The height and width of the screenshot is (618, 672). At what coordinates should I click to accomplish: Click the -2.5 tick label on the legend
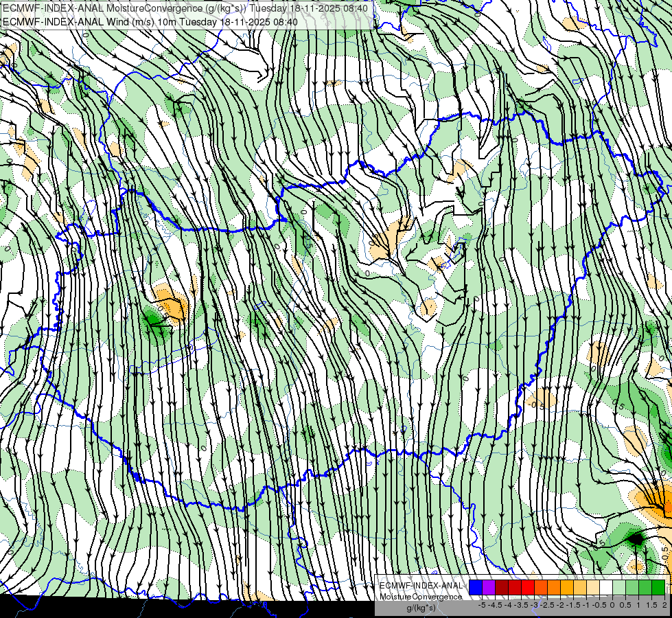tap(547, 605)
